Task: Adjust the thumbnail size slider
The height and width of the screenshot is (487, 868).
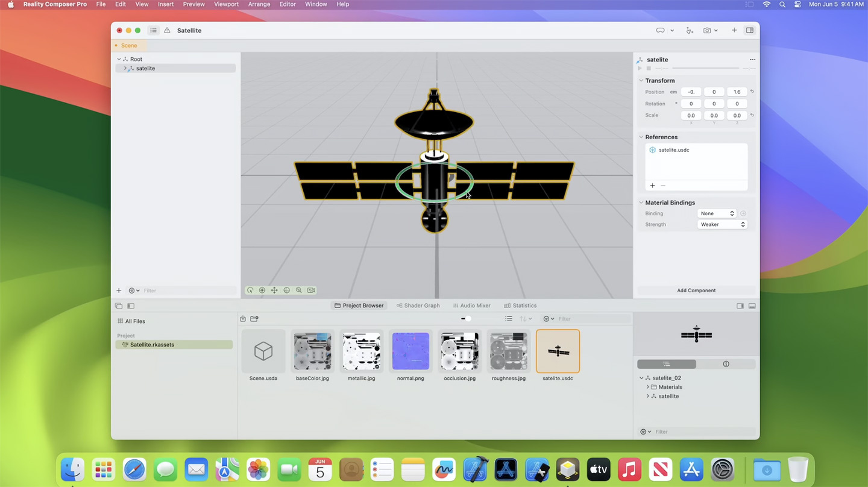Action: (x=468, y=319)
